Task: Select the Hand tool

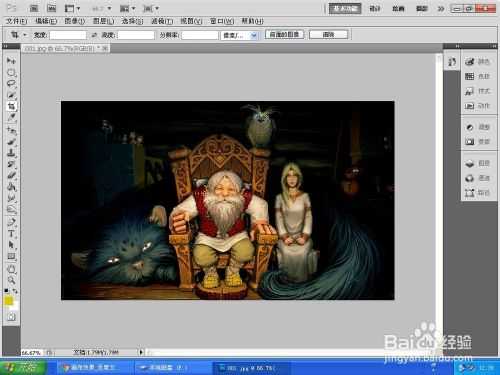Action: click(12, 268)
